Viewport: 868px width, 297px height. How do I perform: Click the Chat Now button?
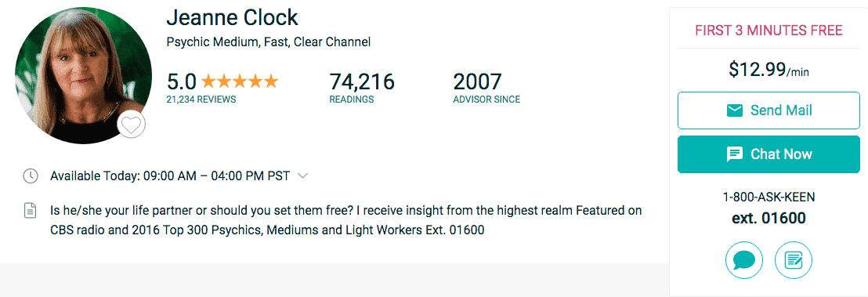(769, 154)
